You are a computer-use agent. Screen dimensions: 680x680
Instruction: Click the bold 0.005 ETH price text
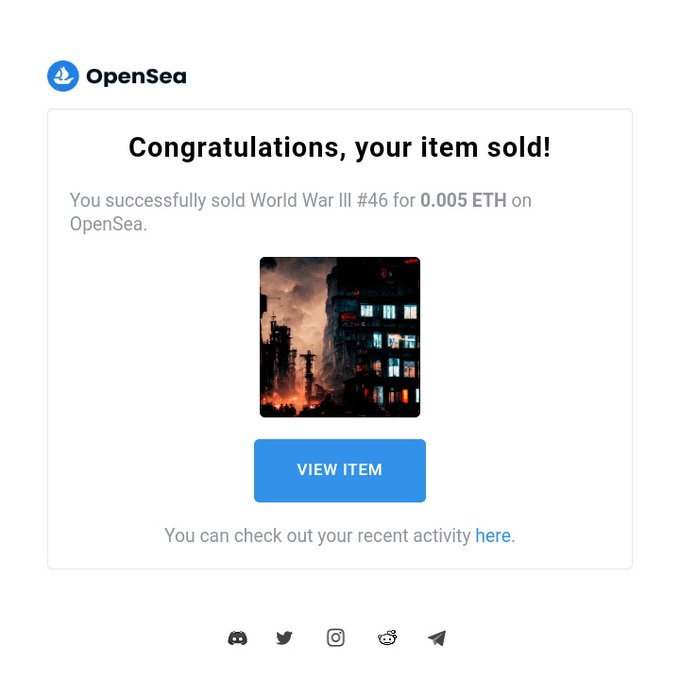coord(463,200)
